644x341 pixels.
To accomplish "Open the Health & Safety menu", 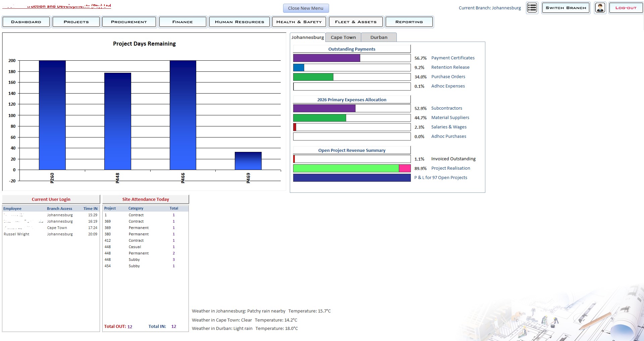I will pos(299,22).
